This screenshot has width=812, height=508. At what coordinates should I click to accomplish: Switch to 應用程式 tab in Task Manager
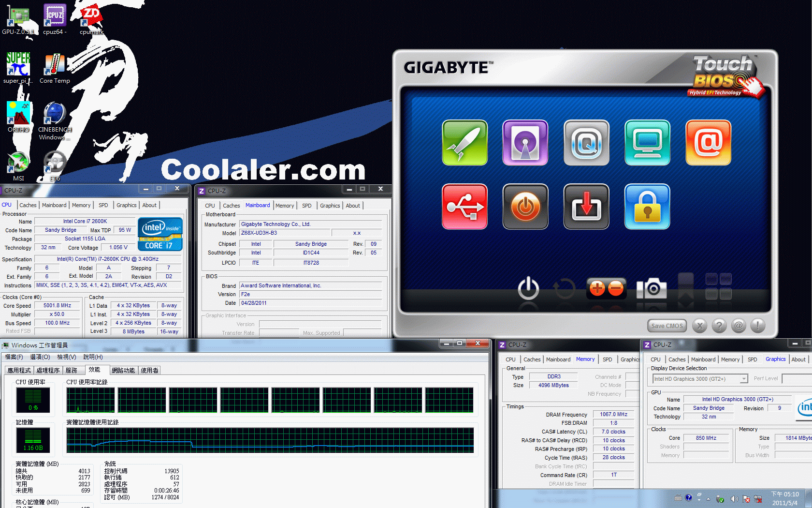point(19,371)
